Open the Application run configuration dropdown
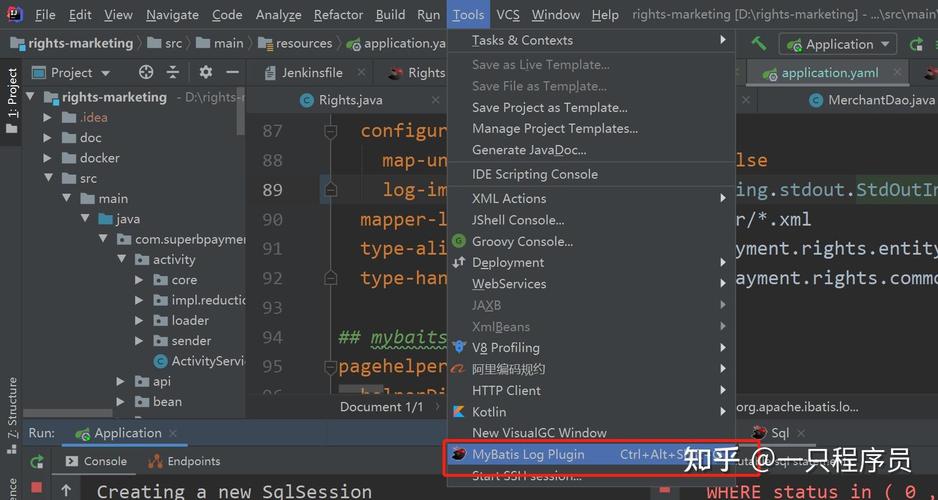The width and height of the screenshot is (938, 500). (838, 44)
